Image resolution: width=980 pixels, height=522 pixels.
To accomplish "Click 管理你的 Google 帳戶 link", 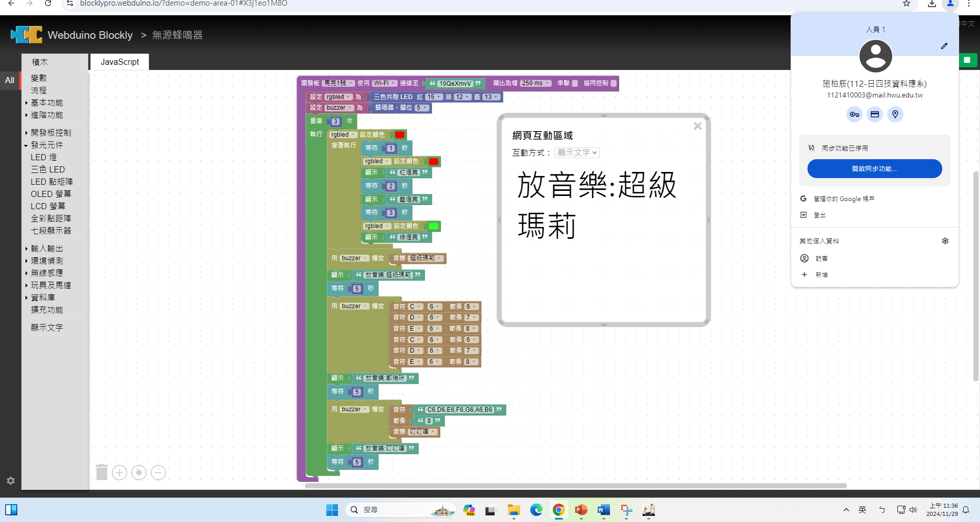I will click(843, 199).
